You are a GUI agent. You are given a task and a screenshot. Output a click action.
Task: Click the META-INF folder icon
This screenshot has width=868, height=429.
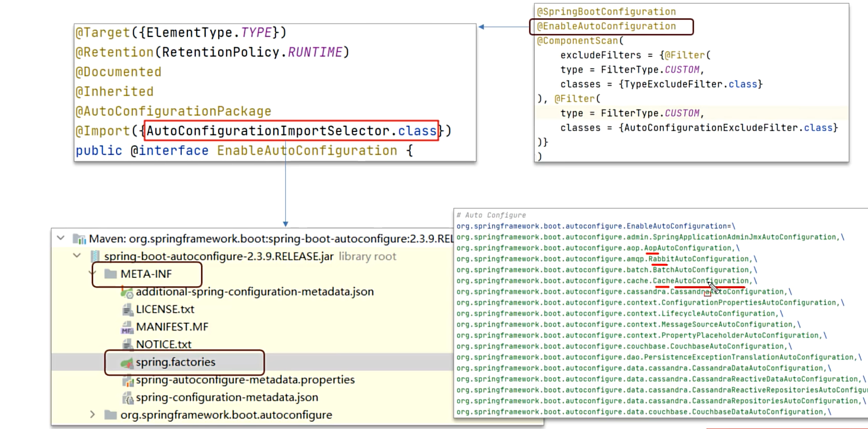pyautogui.click(x=110, y=274)
